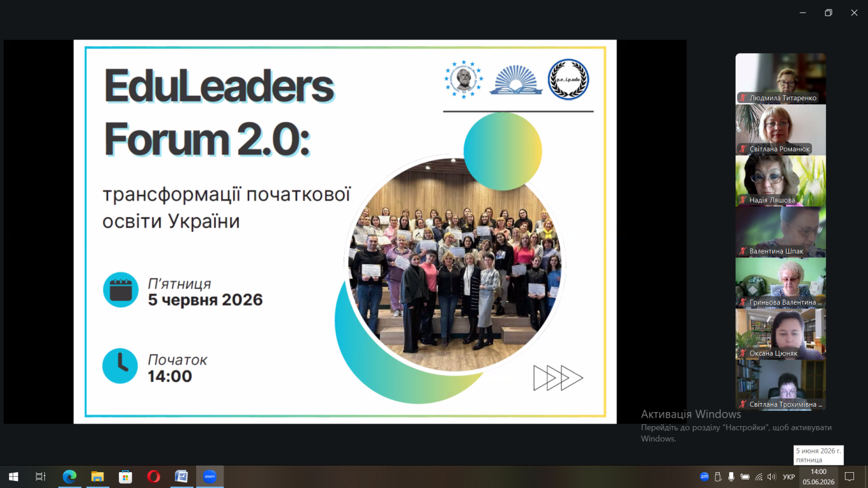Click muted mic icon beside Валентина Шпак
Image resolution: width=868 pixels, height=488 pixels.
point(742,251)
